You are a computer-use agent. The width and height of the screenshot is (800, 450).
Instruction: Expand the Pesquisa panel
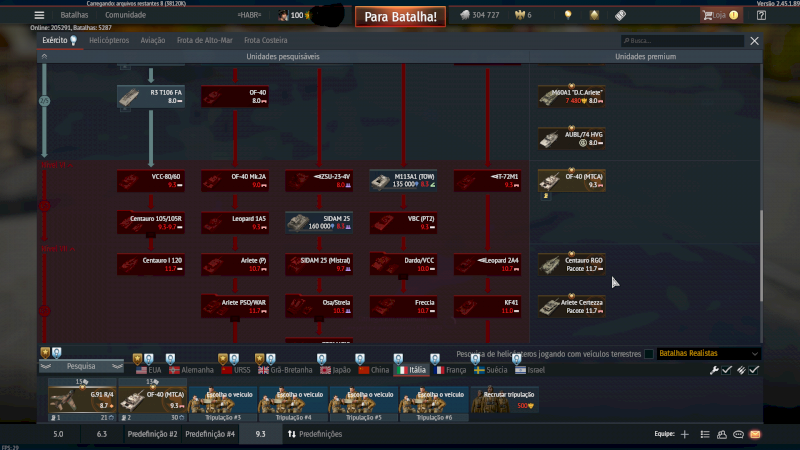point(80,367)
